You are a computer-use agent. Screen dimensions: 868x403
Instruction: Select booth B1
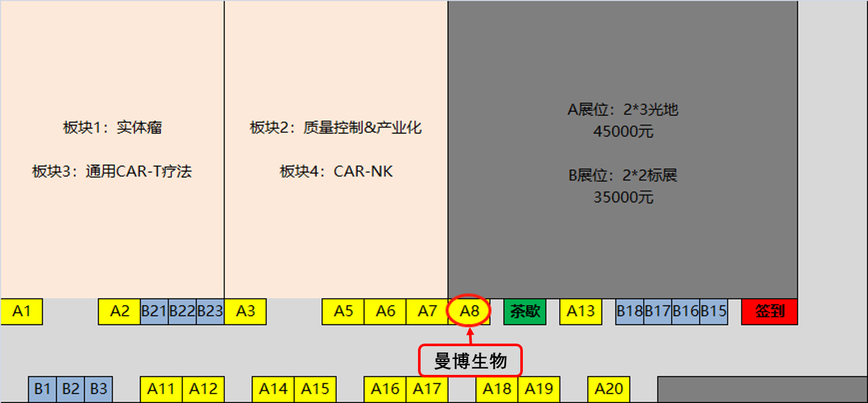click(42, 389)
